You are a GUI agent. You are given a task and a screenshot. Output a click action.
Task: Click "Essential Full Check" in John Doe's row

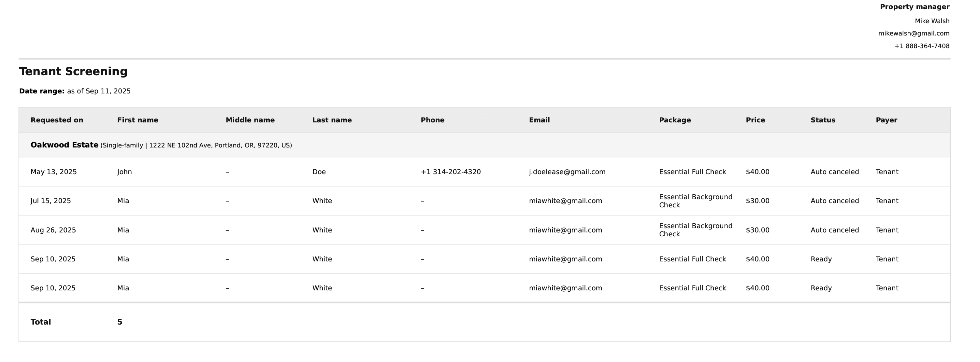pos(692,172)
